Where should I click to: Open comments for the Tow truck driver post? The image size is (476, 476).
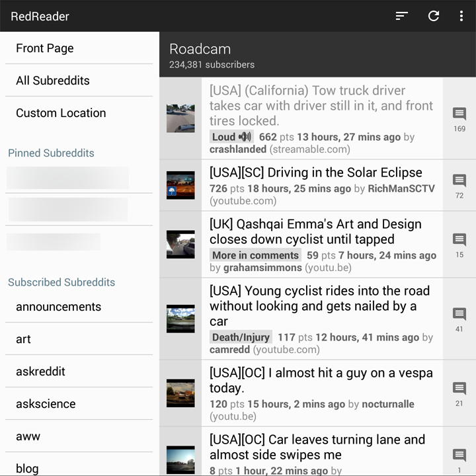(459, 119)
